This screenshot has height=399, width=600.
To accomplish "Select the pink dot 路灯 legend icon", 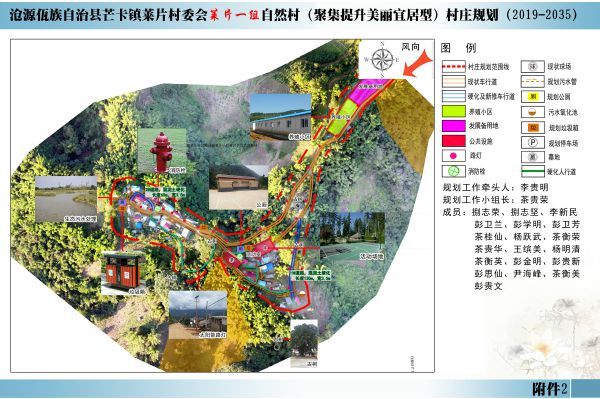I will click(453, 156).
